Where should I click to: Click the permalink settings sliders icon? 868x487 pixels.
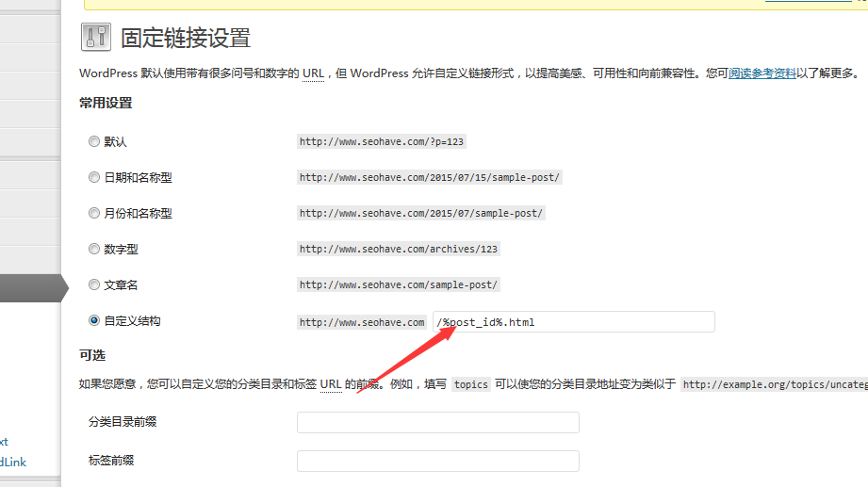pos(96,37)
